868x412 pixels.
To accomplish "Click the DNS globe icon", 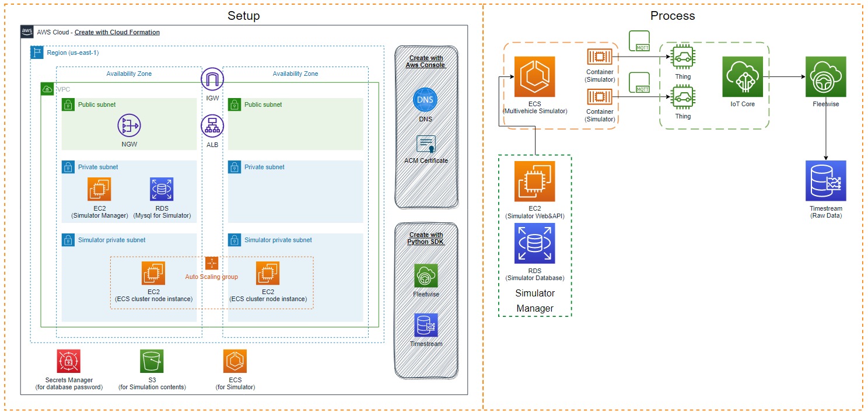I will click(426, 100).
